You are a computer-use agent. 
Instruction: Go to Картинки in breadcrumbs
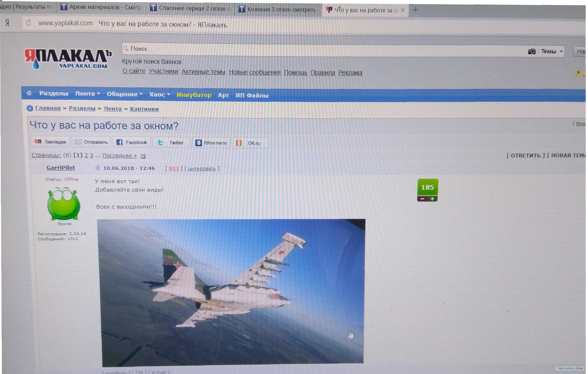pos(144,109)
